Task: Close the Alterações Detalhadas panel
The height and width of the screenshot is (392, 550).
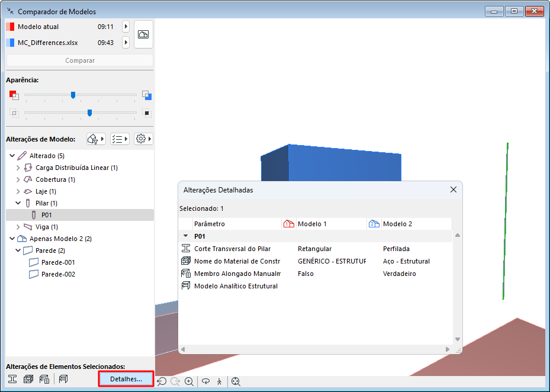Action: tap(453, 189)
